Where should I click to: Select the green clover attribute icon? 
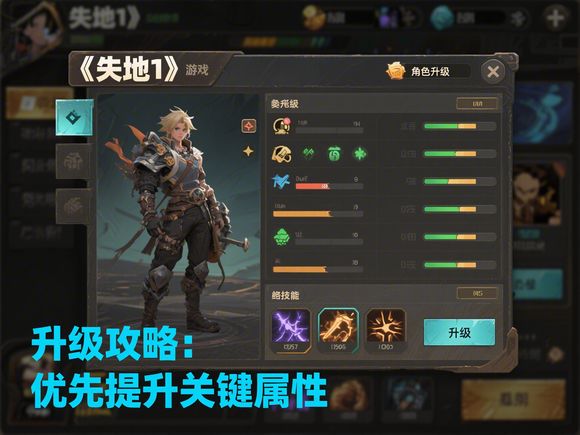point(360,153)
